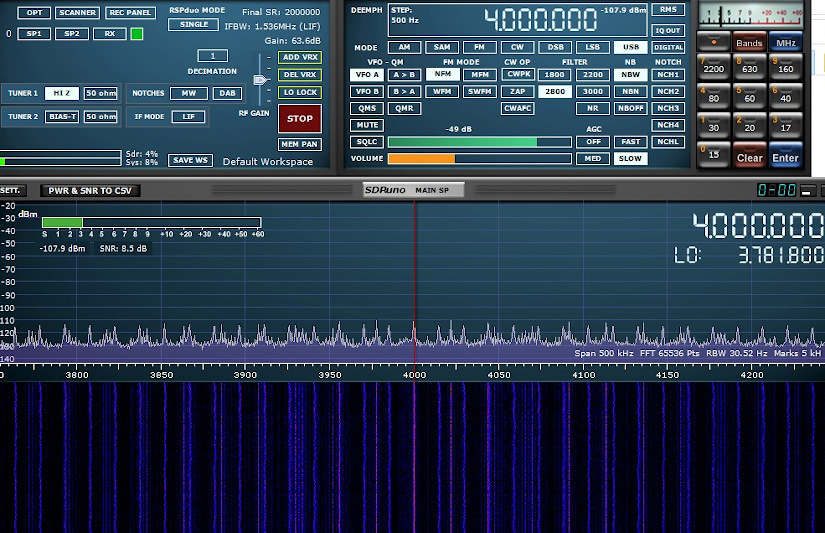Click IQ OUT button
This screenshot has height=533, width=825.
(x=668, y=31)
